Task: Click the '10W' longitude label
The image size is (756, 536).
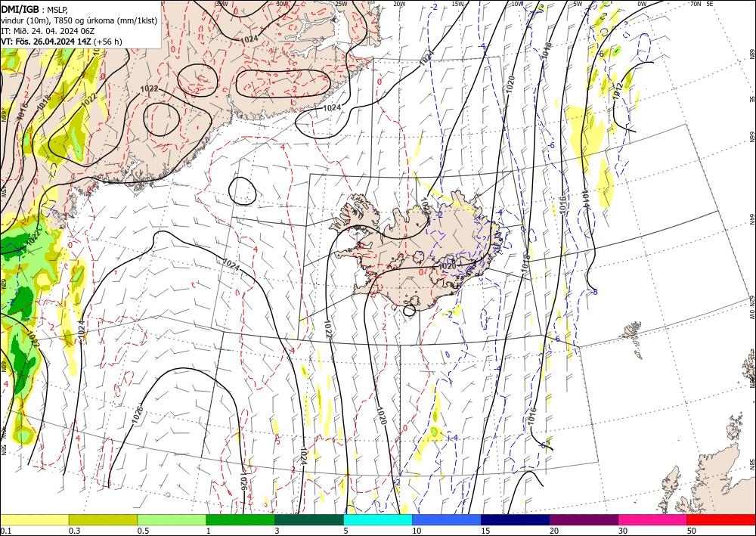Action: tap(517, 4)
